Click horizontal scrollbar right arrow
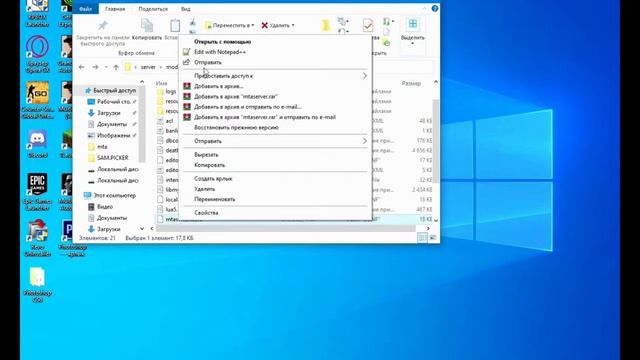This screenshot has height=360, width=640. [x=428, y=229]
